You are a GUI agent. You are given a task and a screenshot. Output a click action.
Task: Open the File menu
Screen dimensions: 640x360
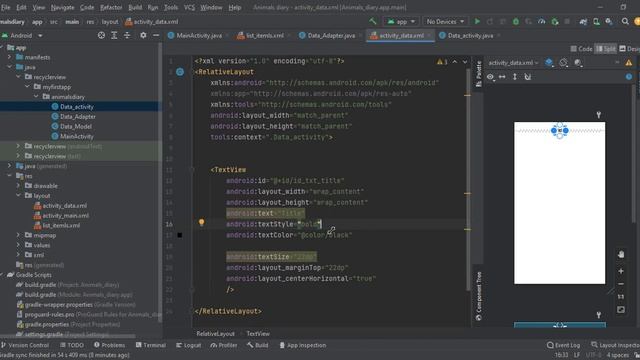click(6, 7)
